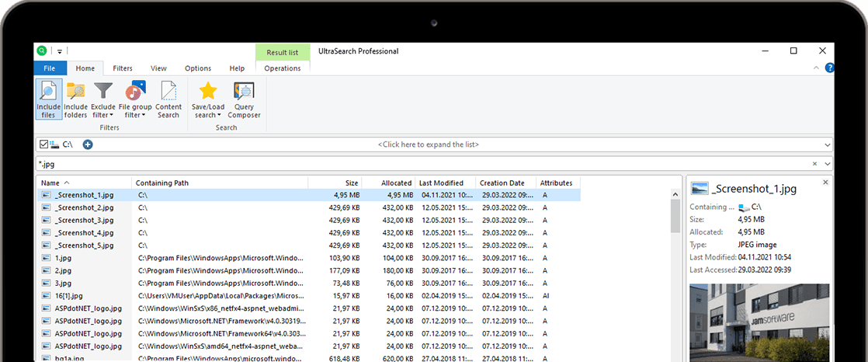Screen dimensions: 868x362
Task: Open Exclude filter menu
Action: tap(103, 99)
